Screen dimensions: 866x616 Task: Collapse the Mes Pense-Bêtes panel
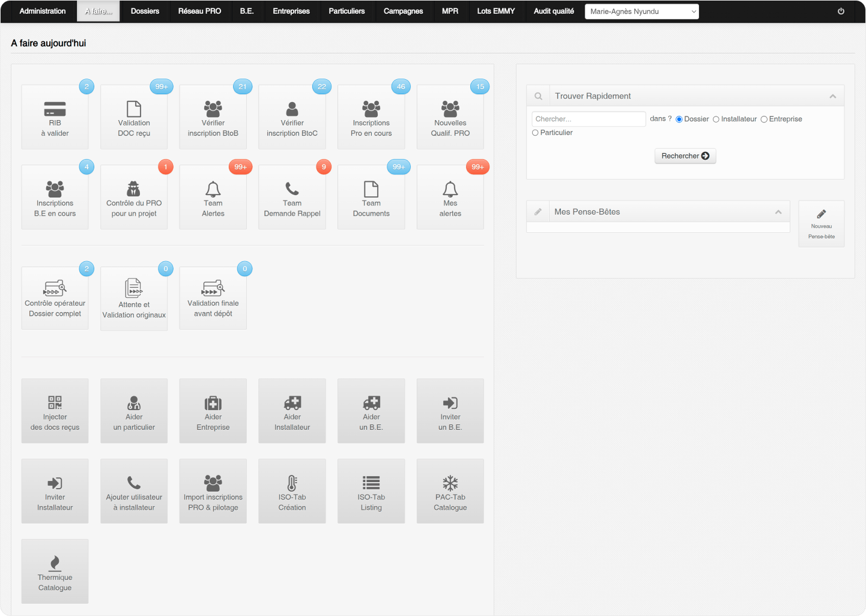778,212
